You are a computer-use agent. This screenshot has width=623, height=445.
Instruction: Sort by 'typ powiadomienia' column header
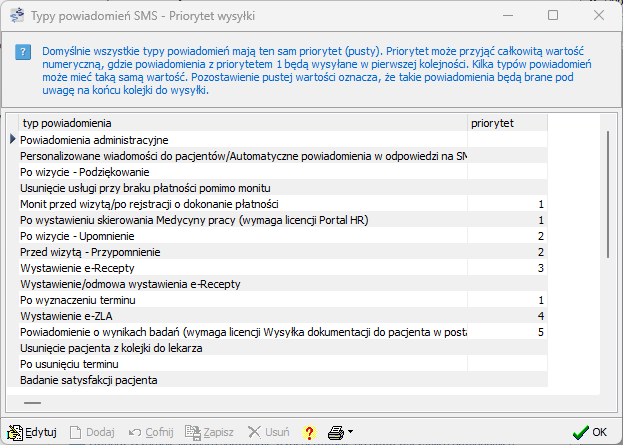point(238,123)
